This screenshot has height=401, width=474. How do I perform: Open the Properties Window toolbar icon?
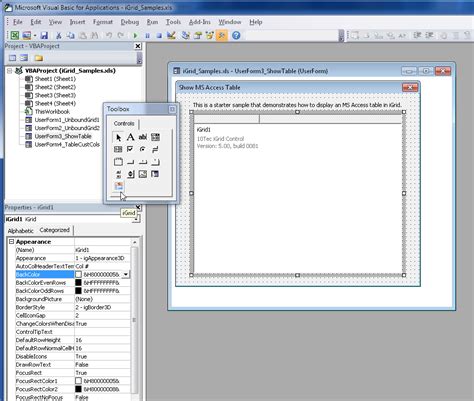(198, 35)
